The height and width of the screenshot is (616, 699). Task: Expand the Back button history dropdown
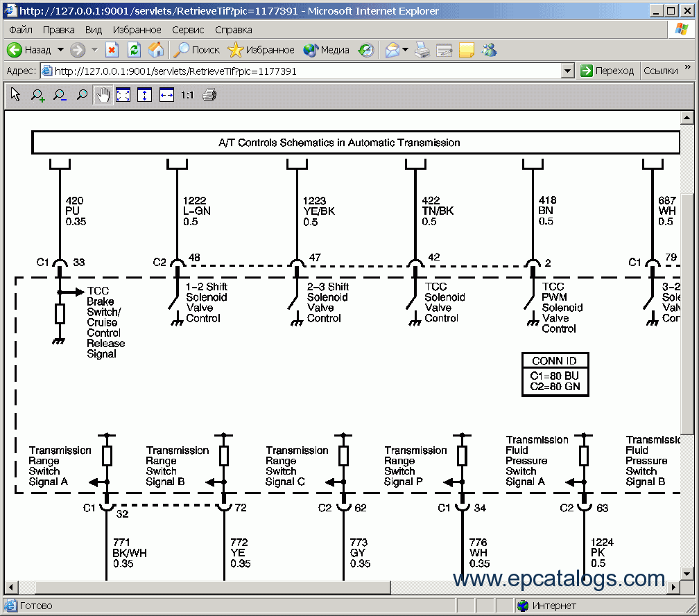(x=60, y=50)
